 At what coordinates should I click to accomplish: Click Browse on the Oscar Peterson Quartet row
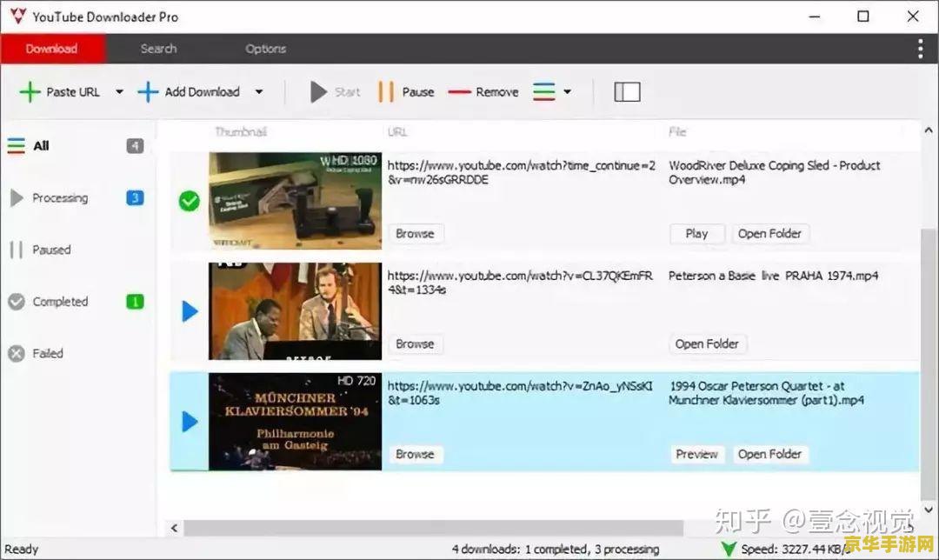[x=415, y=454]
